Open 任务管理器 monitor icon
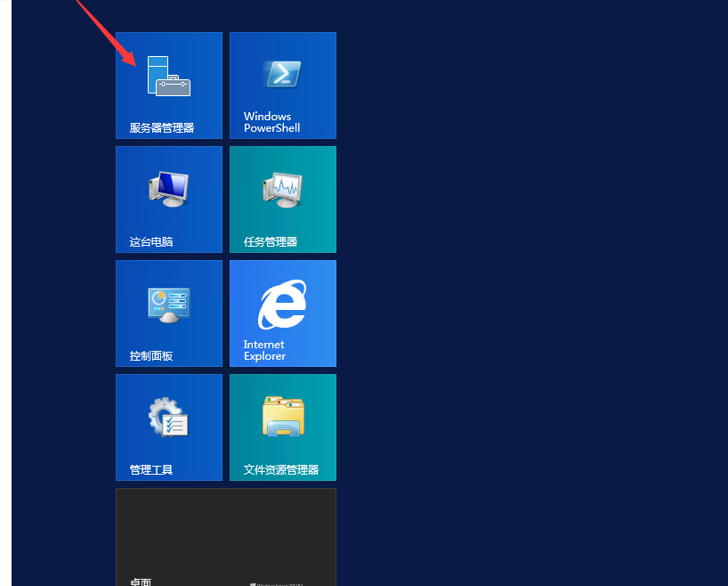728x586 pixels. [x=282, y=190]
